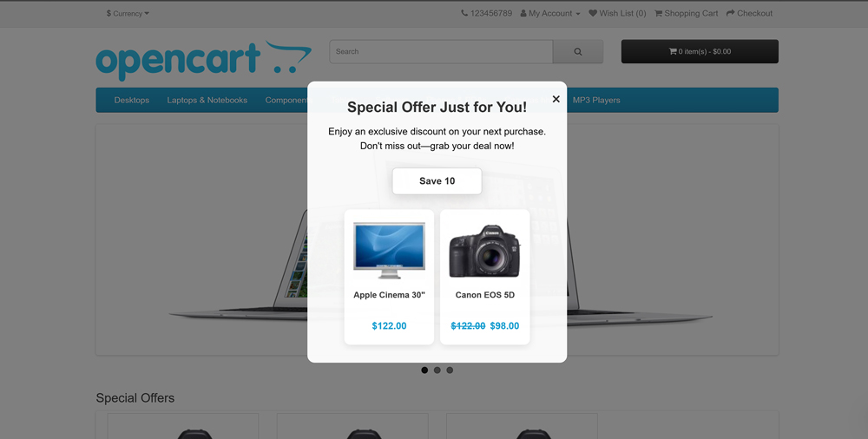
Task: Open the Desktops menu
Action: point(132,100)
